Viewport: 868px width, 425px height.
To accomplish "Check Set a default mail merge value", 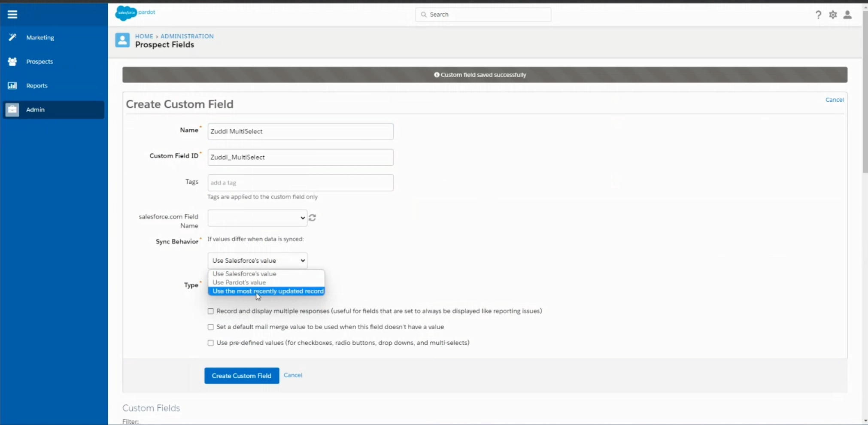I will coord(211,327).
